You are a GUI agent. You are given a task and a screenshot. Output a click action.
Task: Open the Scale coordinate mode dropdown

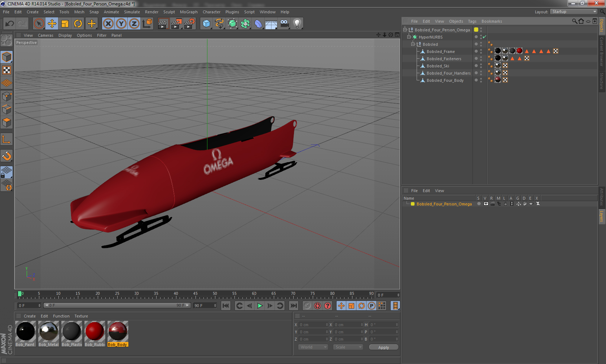(x=348, y=347)
